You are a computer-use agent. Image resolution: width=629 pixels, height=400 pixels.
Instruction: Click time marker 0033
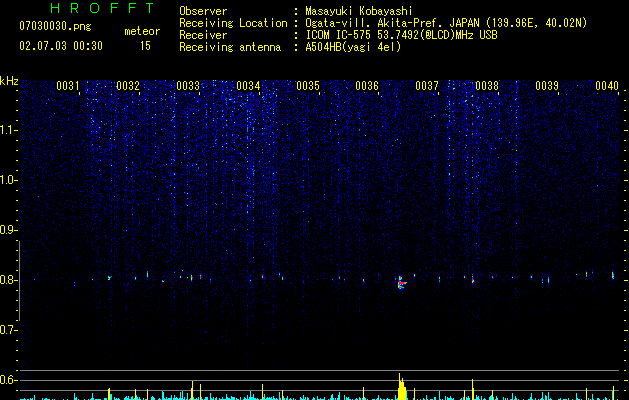[x=188, y=86]
